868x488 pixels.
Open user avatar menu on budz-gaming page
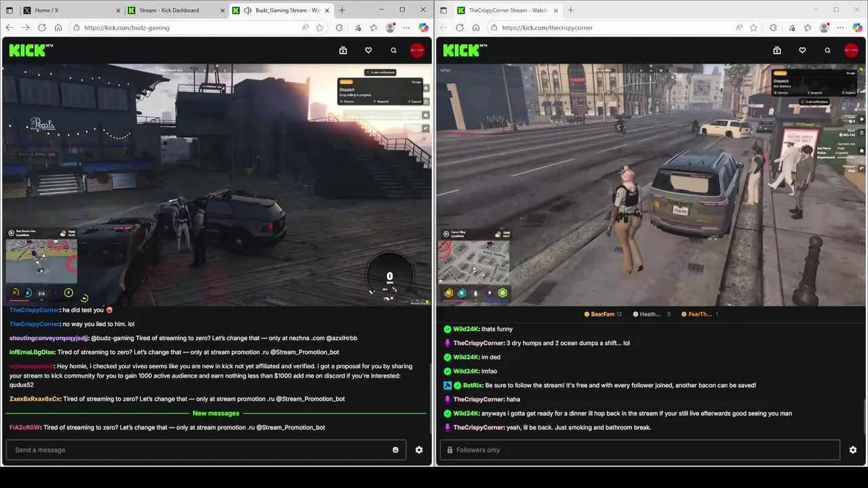click(x=417, y=50)
